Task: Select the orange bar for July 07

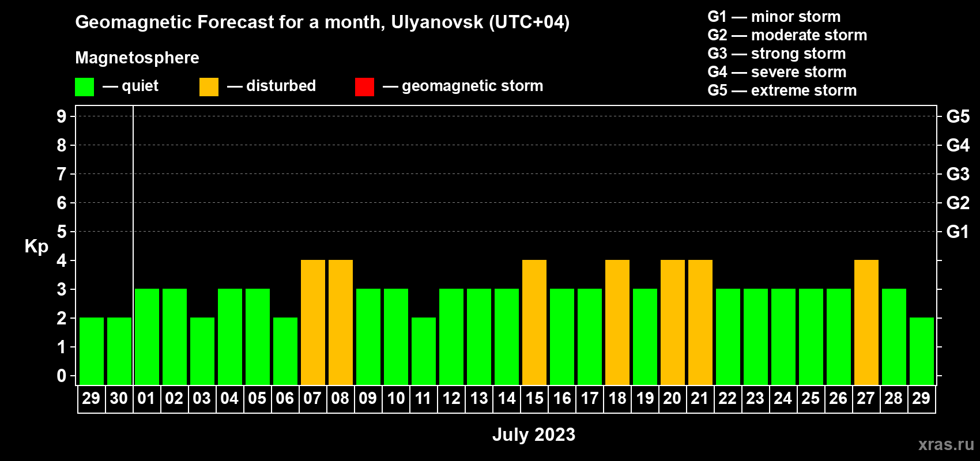Action: pyautogui.click(x=313, y=323)
